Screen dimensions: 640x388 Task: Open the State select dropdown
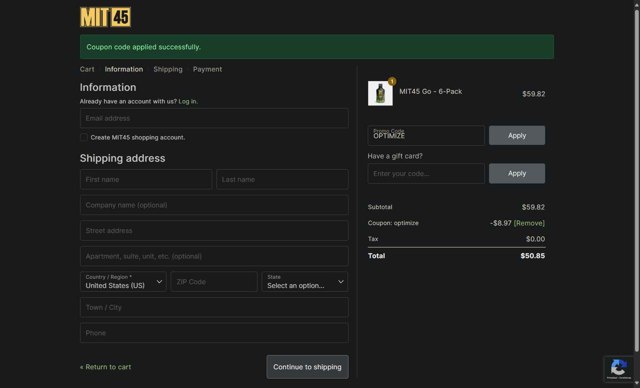click(x=304, y=282)
